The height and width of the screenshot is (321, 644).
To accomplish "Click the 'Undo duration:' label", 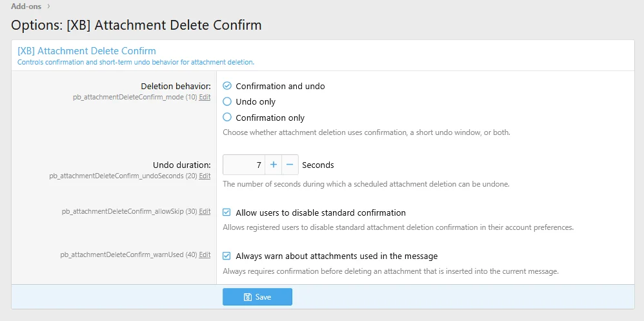I will pos(181,165).
